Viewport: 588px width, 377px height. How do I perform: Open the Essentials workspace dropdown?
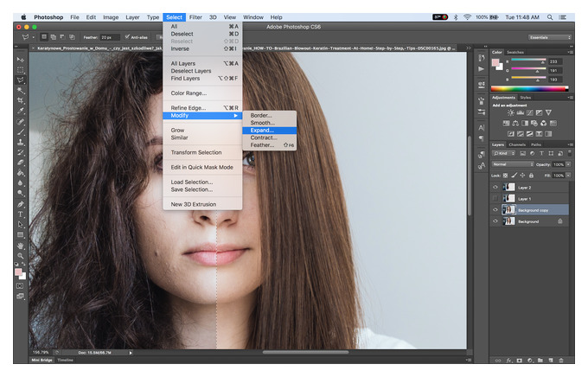tap(550, 37)
